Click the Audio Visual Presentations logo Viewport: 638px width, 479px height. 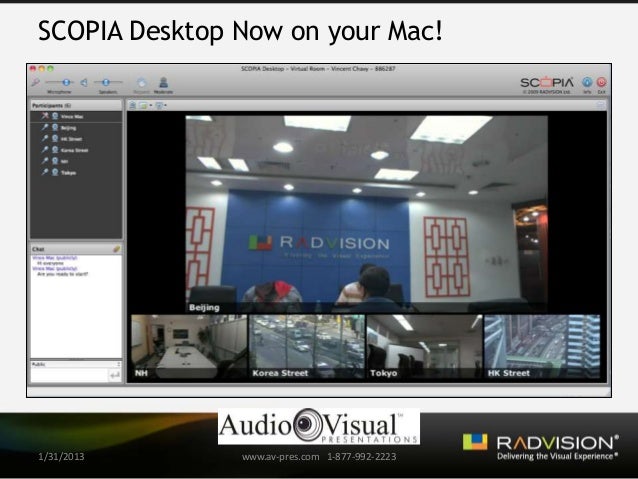click(x=319, y=427)
